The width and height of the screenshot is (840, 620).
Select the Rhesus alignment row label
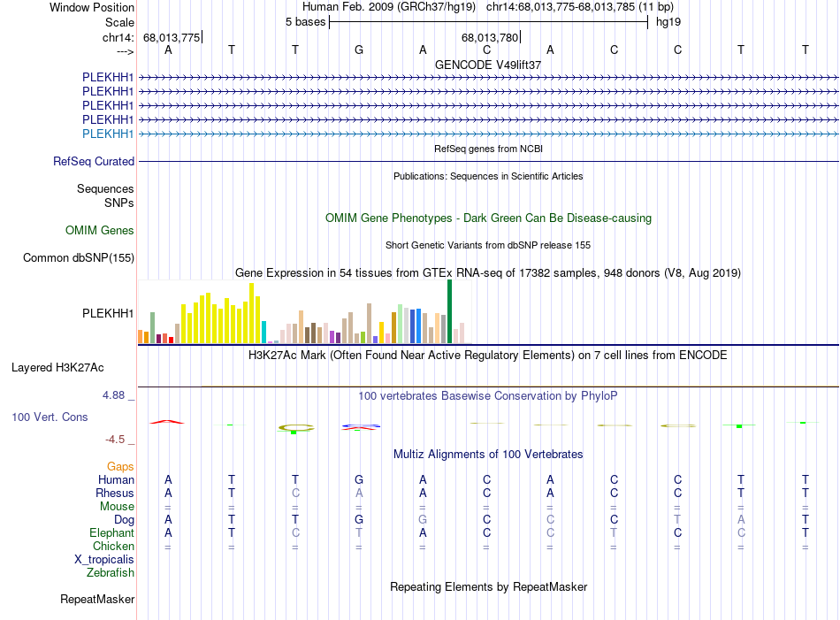pos(115,493)
